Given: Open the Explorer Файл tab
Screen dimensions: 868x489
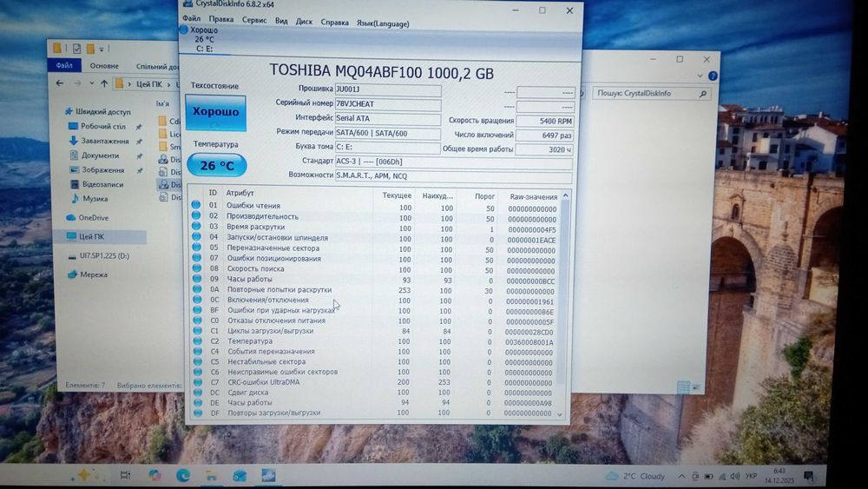Looking at the screenshot, I should click(x=64, y=65).
